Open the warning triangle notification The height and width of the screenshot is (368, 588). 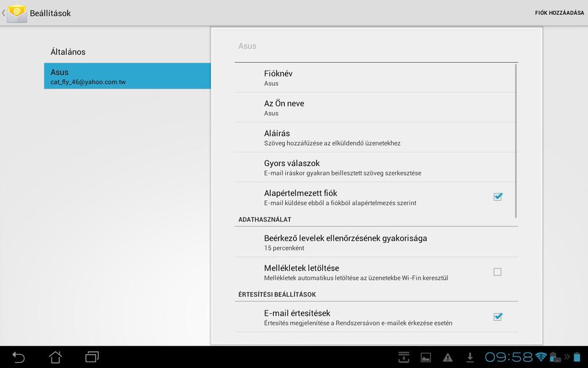(448, 358)
